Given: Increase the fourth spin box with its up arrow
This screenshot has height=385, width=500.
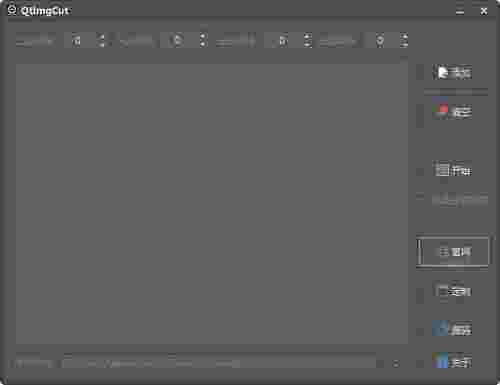Looking at the screenshot, I should click(404, 36).
